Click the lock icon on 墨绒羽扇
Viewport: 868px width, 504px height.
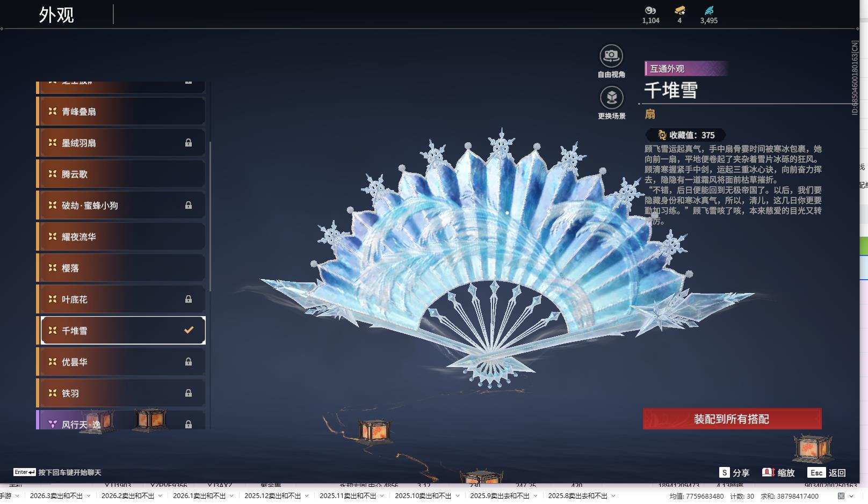(189, 142)
